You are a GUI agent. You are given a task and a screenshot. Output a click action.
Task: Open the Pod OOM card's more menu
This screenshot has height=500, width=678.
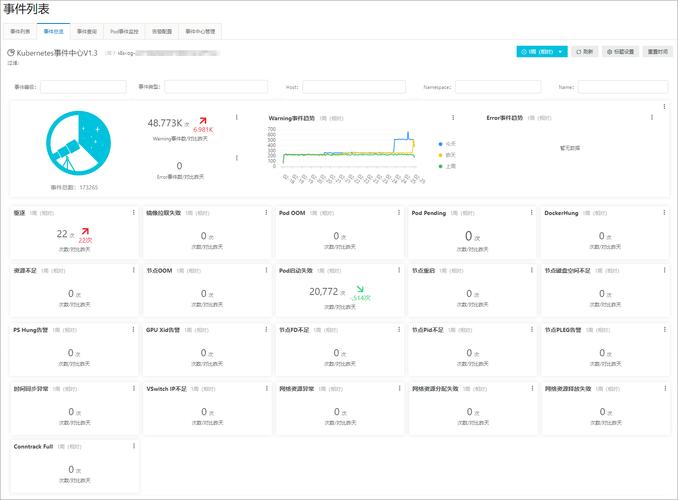click(399, 212)
